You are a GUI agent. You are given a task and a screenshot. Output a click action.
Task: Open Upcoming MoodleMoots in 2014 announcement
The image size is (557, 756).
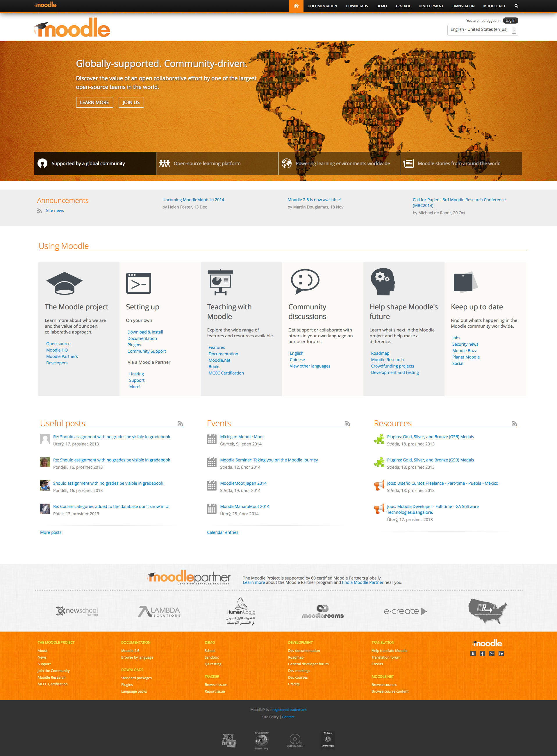pyautogui.click(x=193, y=200)
